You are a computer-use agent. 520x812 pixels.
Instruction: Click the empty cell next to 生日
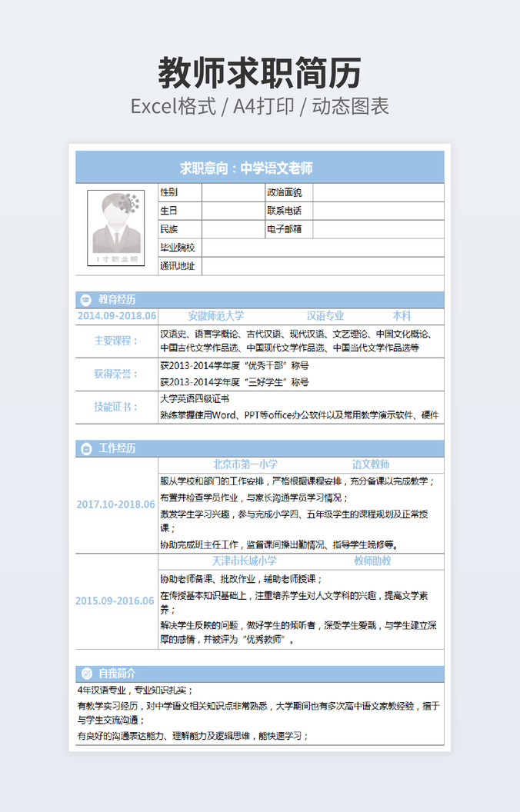232,211
